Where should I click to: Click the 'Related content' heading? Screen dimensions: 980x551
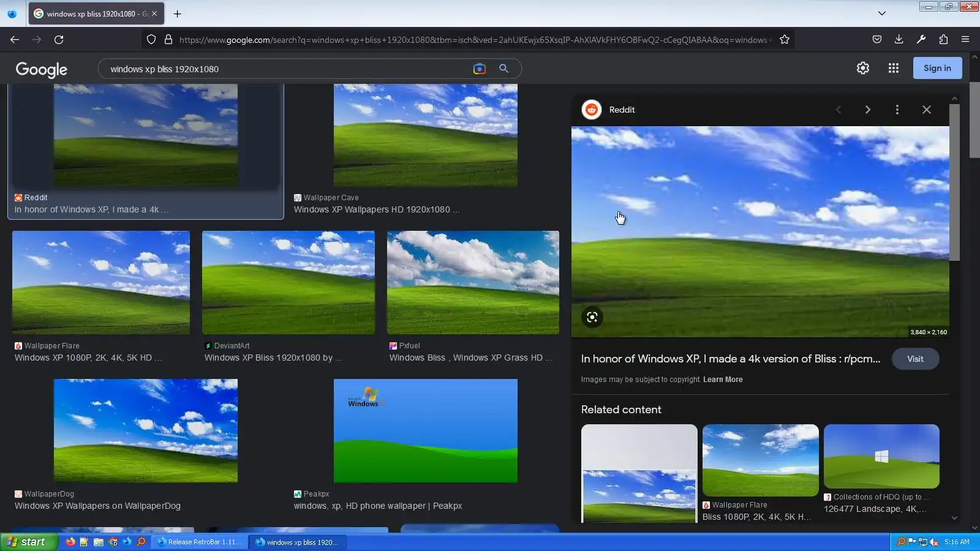[621, 410]
